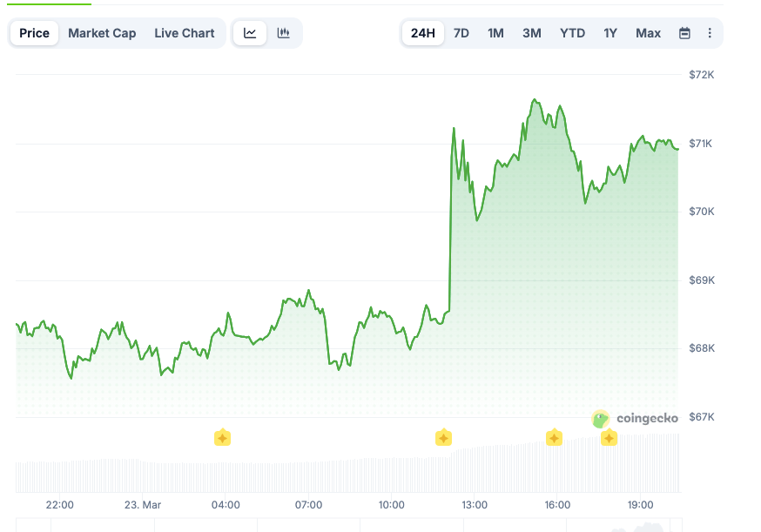The height and width of the screenshot is (532, 761).
Task: Click the rightmost news marker before 19:00
Action: pyautogui.click(x=609, y=437)
